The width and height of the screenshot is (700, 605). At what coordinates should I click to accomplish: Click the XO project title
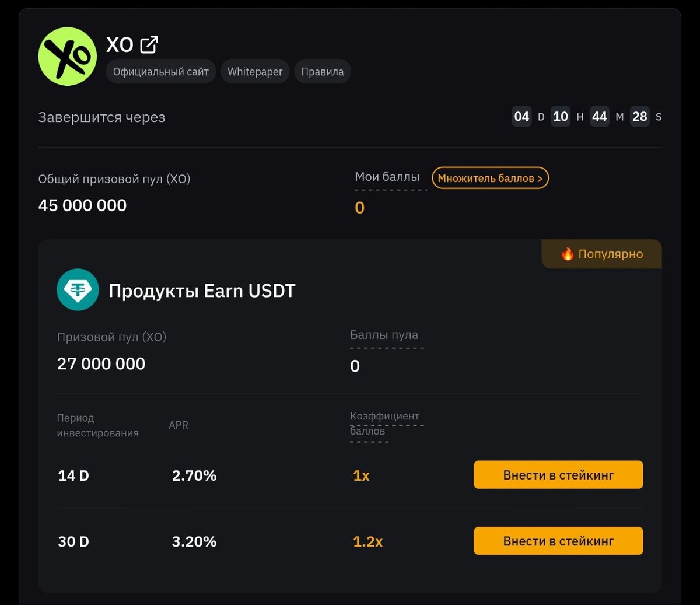click(x=120, y=44)
